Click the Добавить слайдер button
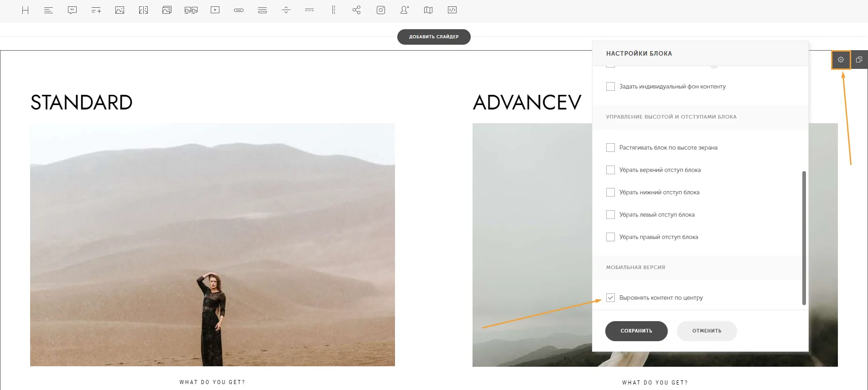The image size is (868, 390). 434,37
